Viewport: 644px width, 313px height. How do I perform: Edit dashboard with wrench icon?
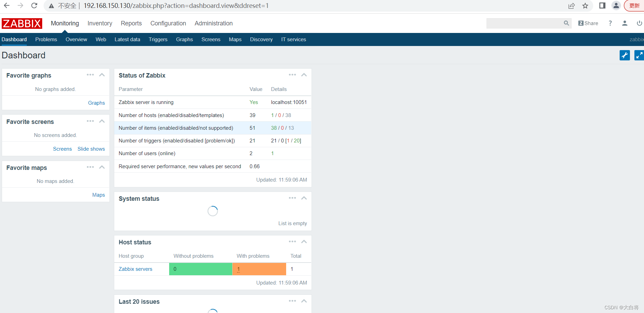pyautogui.click(x=625, y=55)
